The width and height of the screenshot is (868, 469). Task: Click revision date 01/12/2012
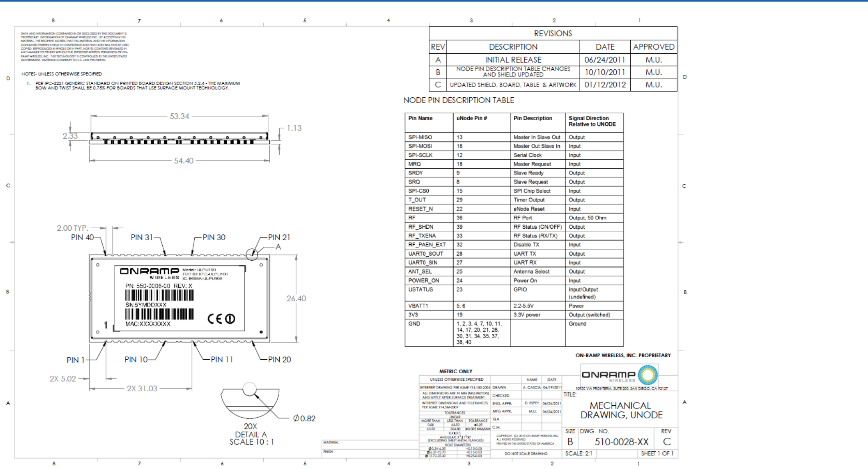coord(605,85)
